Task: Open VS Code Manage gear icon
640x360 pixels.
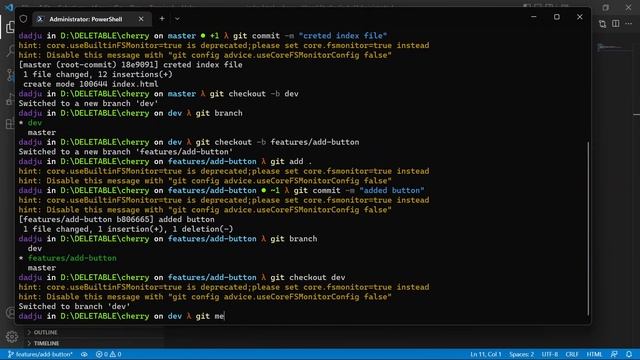Action: point(11,336)
